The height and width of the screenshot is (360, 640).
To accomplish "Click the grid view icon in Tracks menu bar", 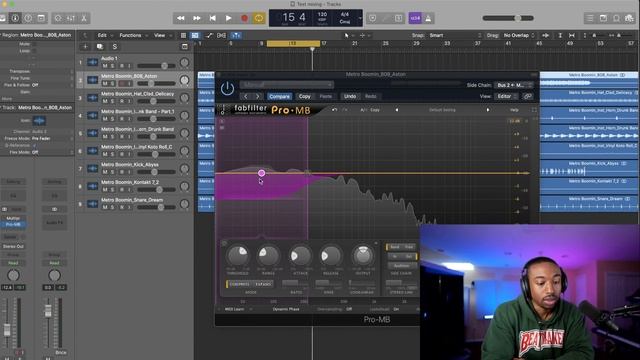I will [183, 36].
